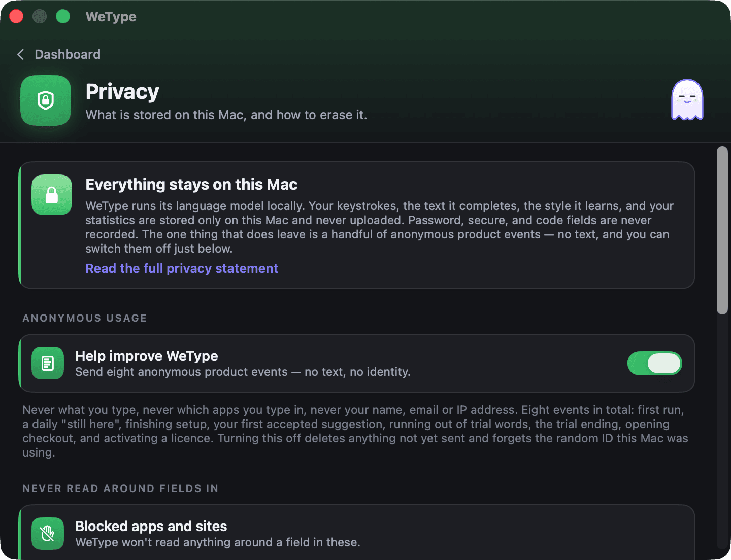The image size is (731, 560).
Task: Click the Help improve WeType document icon
Action: coord(48,363)
